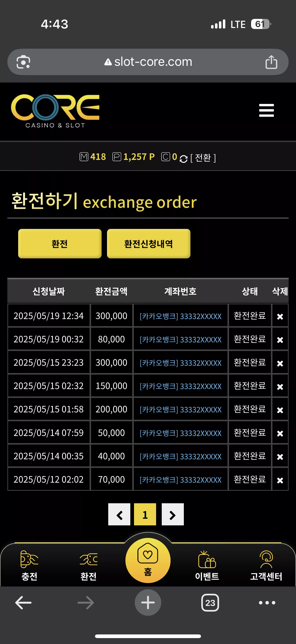Tap the slot-core.com address bar
Image resolution: width=296 pixels, height=644 pixels.
click(x=148, y=62)
